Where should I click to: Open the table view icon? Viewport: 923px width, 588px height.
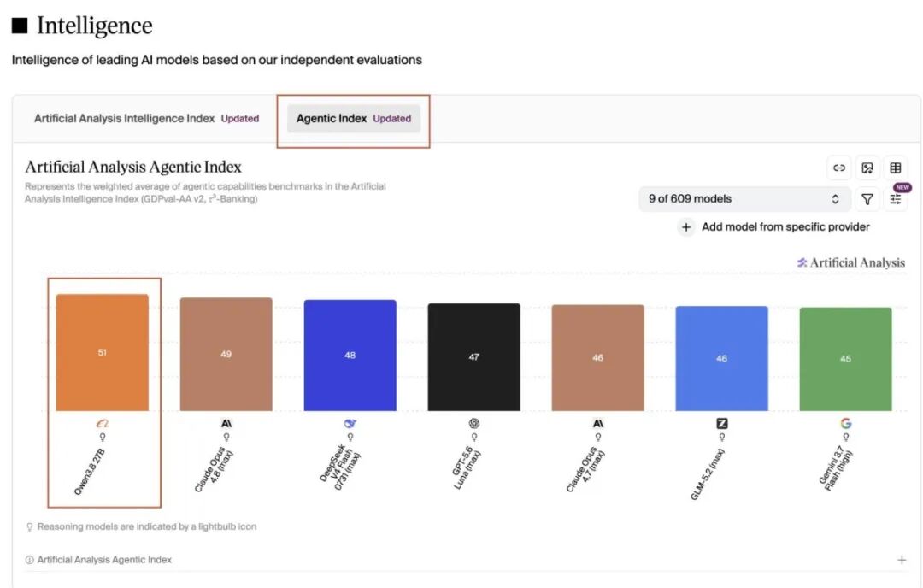click(x=896, y=168)
